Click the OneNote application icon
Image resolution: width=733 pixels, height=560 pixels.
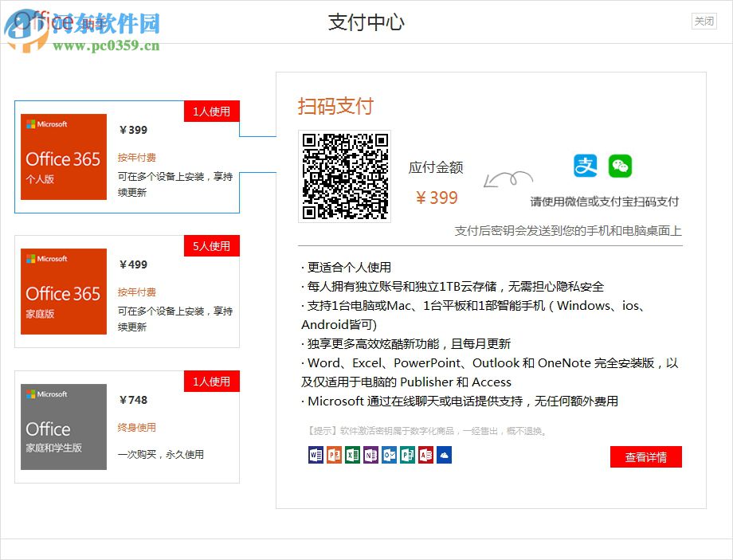click(371, 455)
